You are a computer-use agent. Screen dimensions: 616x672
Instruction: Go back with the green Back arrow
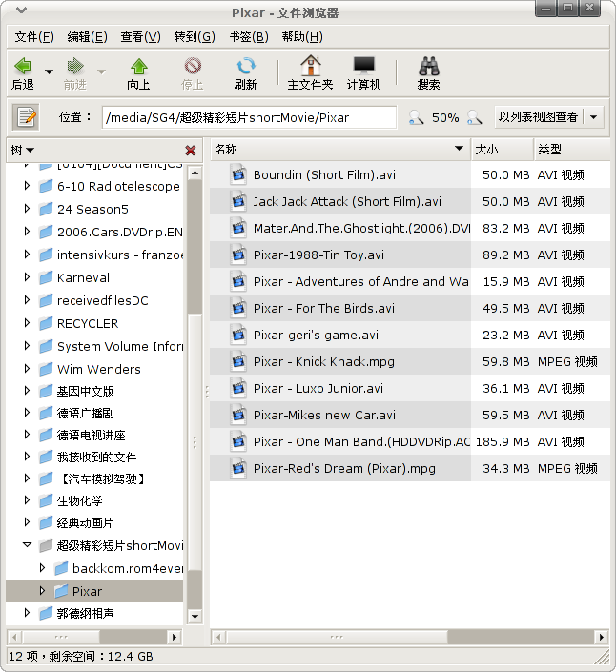23,72
